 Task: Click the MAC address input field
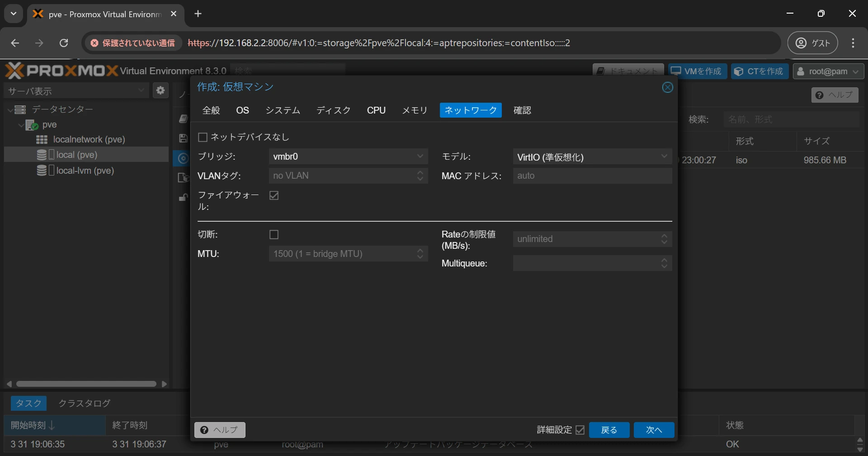click(x=592, y=176)
